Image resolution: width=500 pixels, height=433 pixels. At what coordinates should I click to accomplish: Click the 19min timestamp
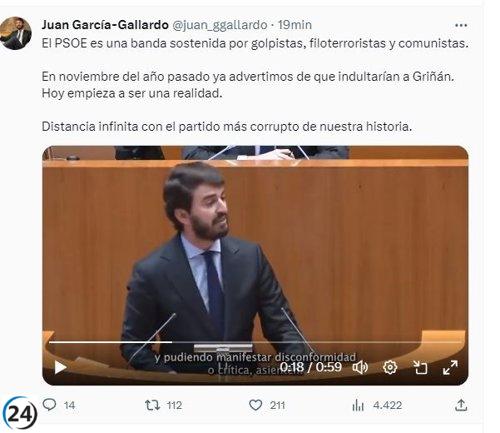pos(295,25)
